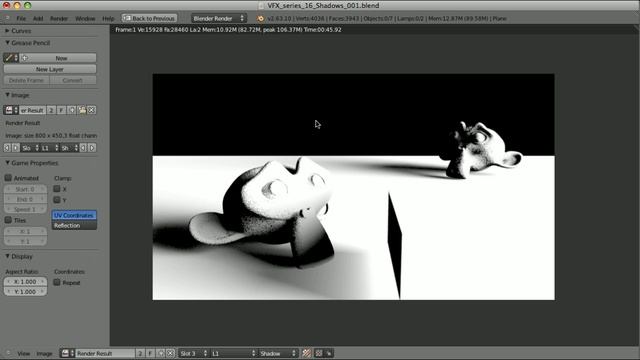Click next pass arrow at end of slot row
The height and width of the screenshot is (360, 640).
coord(92,148)
